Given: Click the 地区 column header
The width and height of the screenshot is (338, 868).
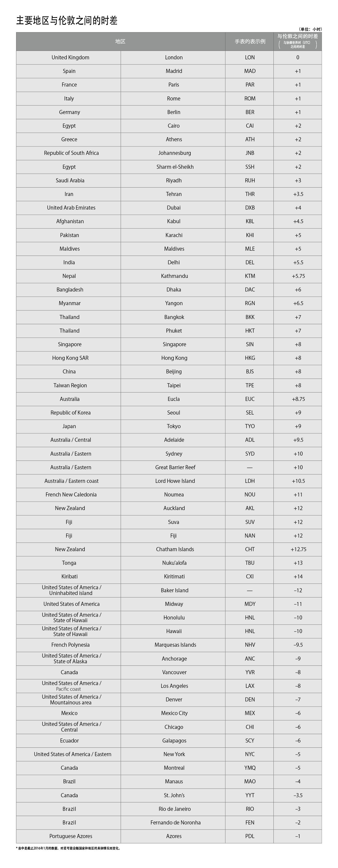Looking at the screenshot, I should tap(120, 41).
